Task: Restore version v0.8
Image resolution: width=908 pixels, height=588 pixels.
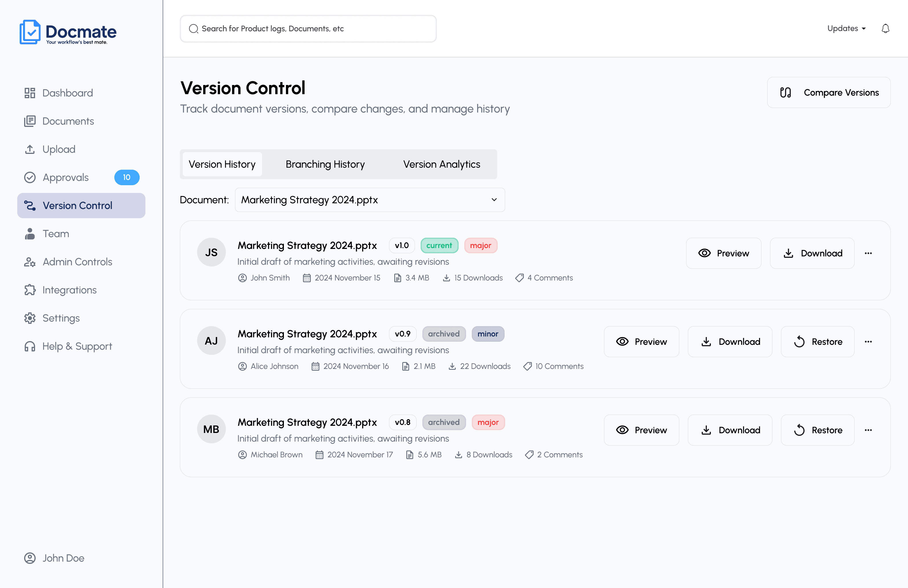Action: 817,430
